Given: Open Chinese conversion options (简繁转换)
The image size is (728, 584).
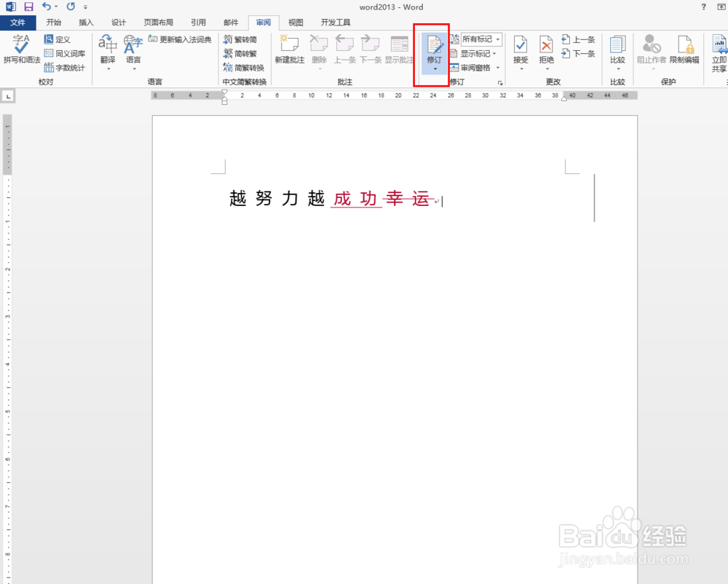Looking at the screenshot, I should 244,67.
